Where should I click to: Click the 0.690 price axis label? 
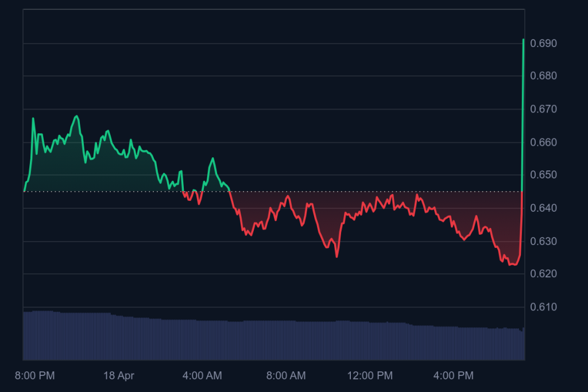tap(543, 43)
